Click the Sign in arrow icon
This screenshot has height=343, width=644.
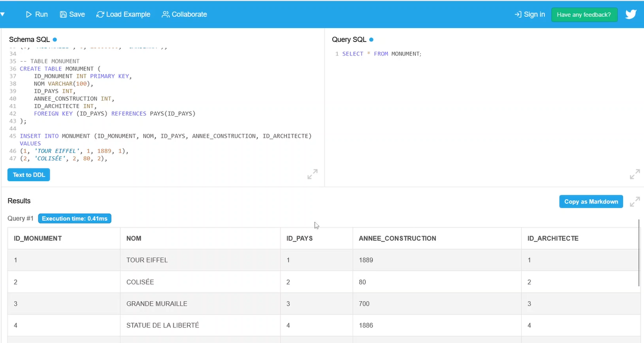click(x=518, y=14)
